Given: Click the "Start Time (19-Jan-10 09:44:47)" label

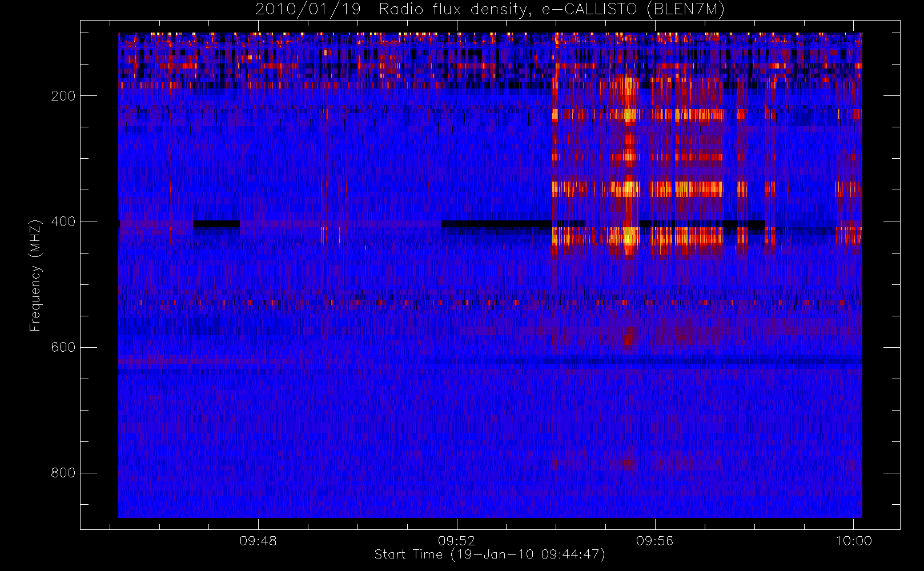Looking at the screenshot, I should (x=489, y=554).
